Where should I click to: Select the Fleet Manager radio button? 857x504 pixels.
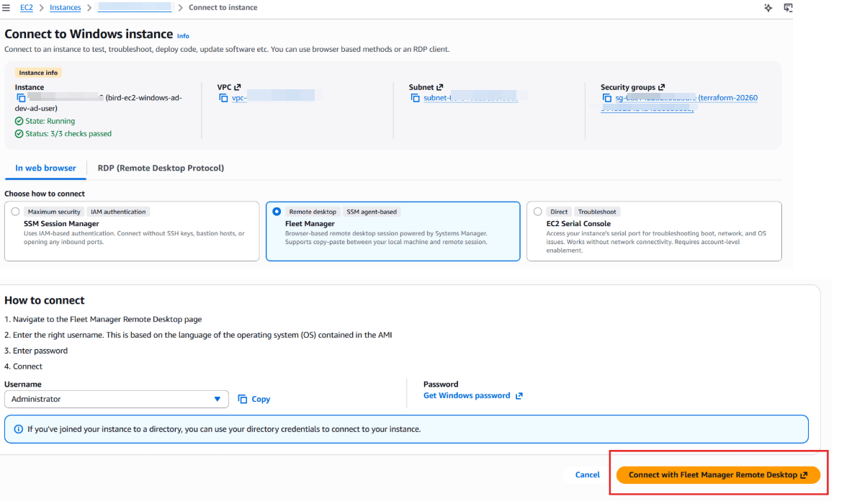tap(277, 212)
